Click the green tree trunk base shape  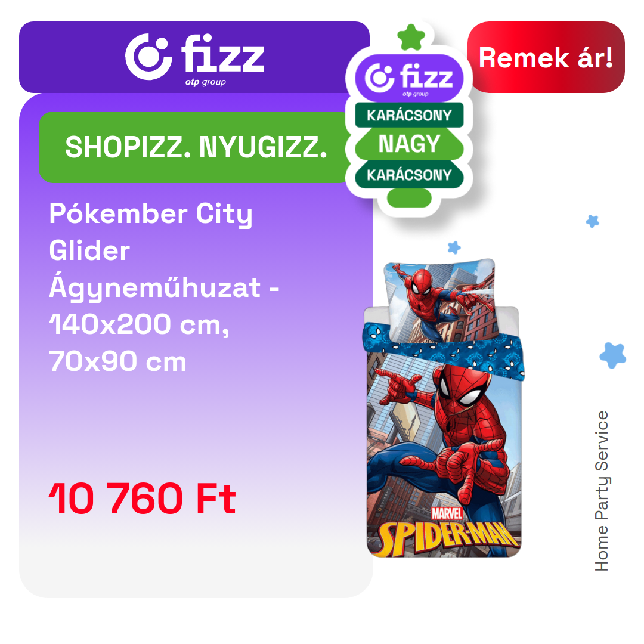point(409,197)
